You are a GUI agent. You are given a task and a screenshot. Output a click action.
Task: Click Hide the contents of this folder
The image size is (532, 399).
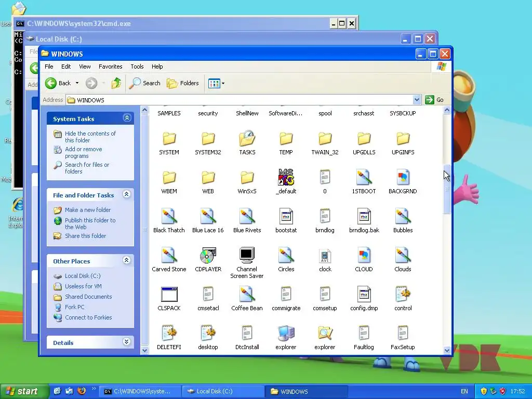[90, 137]
